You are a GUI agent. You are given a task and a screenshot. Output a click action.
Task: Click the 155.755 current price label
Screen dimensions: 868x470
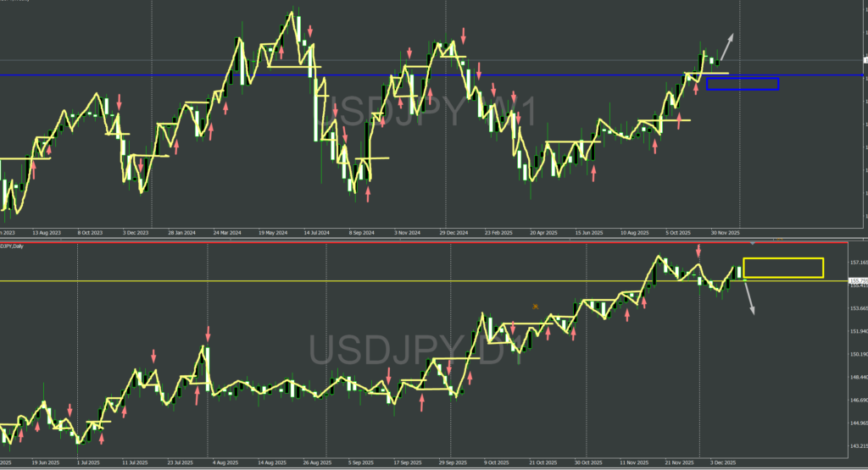[x=858, y=280]
